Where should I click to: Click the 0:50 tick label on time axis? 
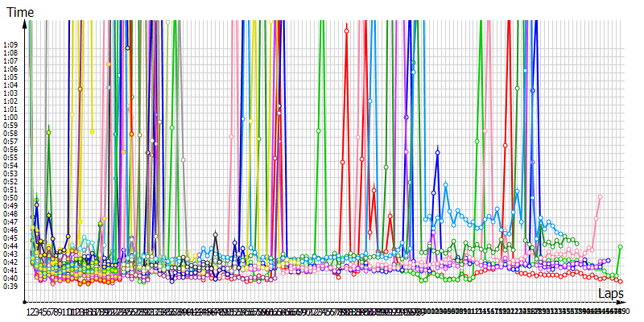coord(10,197)
